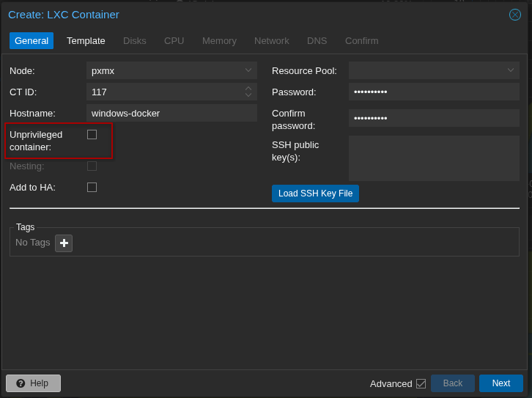Switch to the Template tab
The height and width of the screenshot is (398, 532).
click(x=86, y=41)
